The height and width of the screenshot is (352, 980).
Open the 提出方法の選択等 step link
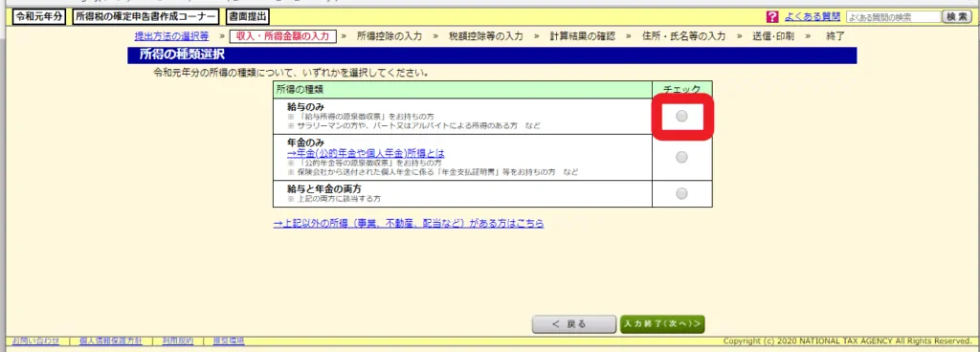point(172,36)
